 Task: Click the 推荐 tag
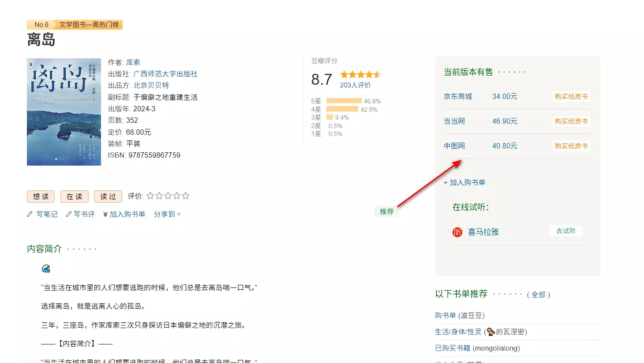pyautogui.click(x=386, y=212)
